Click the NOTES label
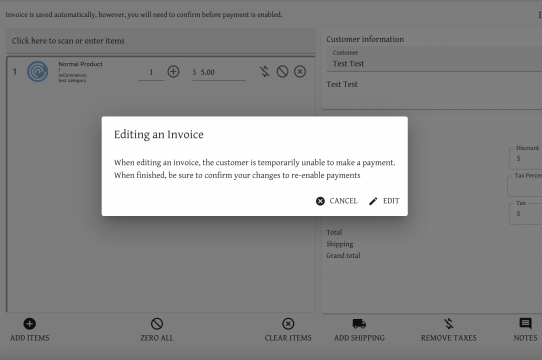 [525, 338]
